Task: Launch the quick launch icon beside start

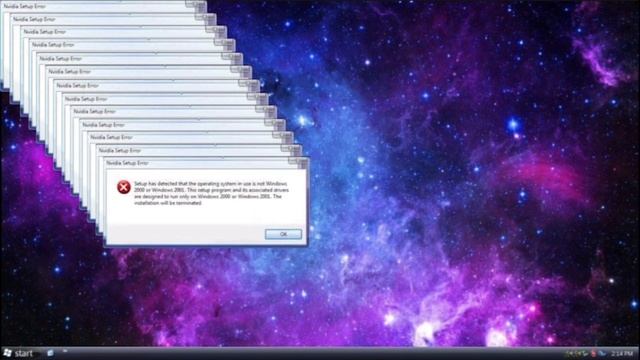Action: coord(51,353)
